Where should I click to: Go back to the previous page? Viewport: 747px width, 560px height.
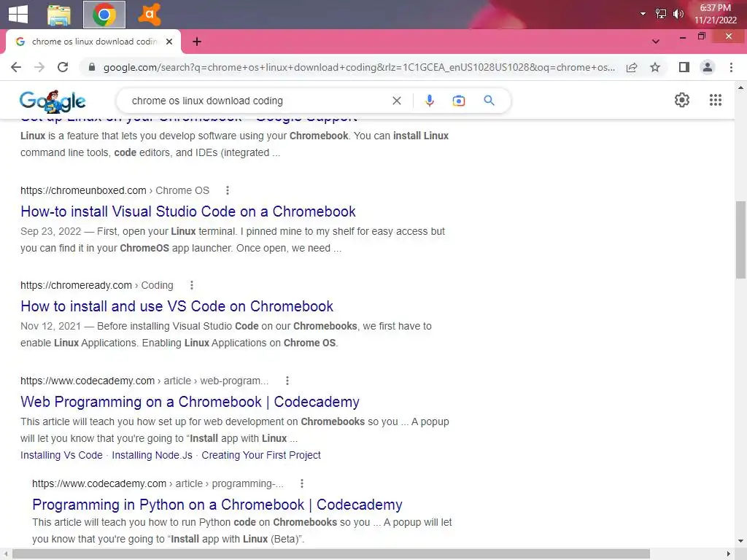[x=16, y=67]
